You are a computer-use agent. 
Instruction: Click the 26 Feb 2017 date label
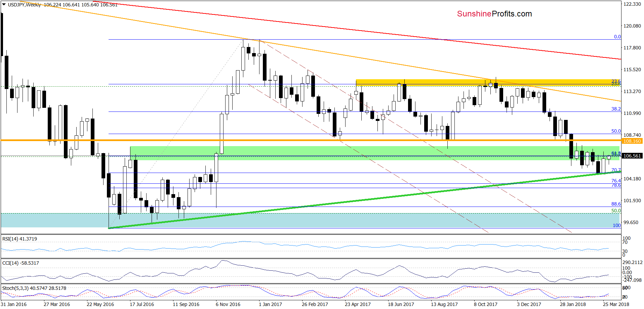coord(315,304)
